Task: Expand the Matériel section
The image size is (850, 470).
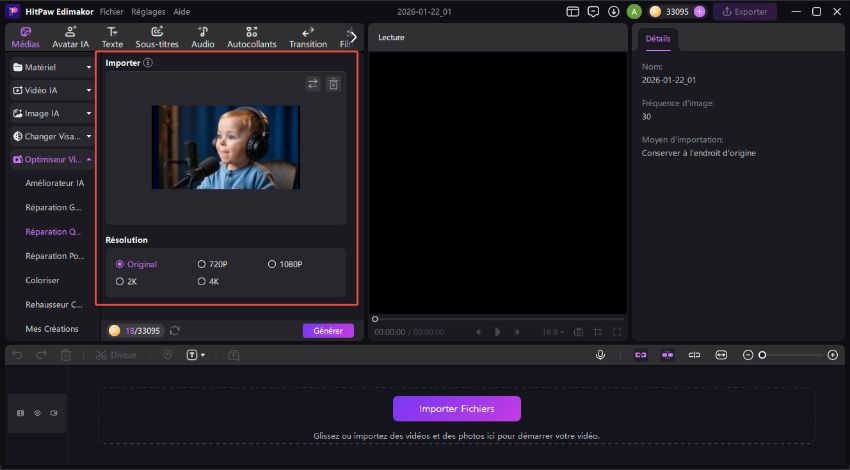Action: coord(52,67)
